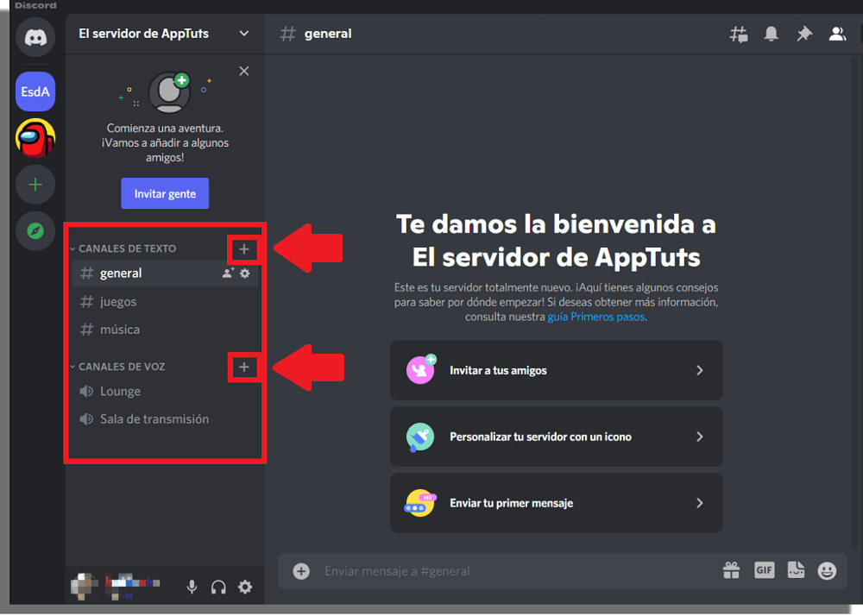Open the Among Us server icon

pyautogui.click(x=35, y=138)
